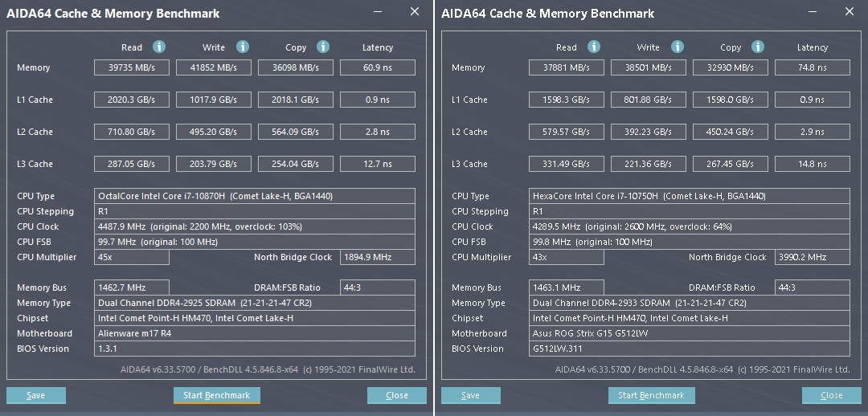The image size is (868, 416).
Task: Click the Write info icon in right window
Action: pyautogui.click(x=677, y=47)
